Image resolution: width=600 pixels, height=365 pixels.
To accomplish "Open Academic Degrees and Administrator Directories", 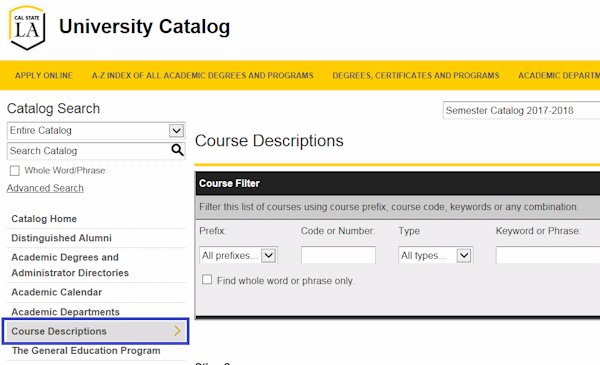I will coord(70,265).
